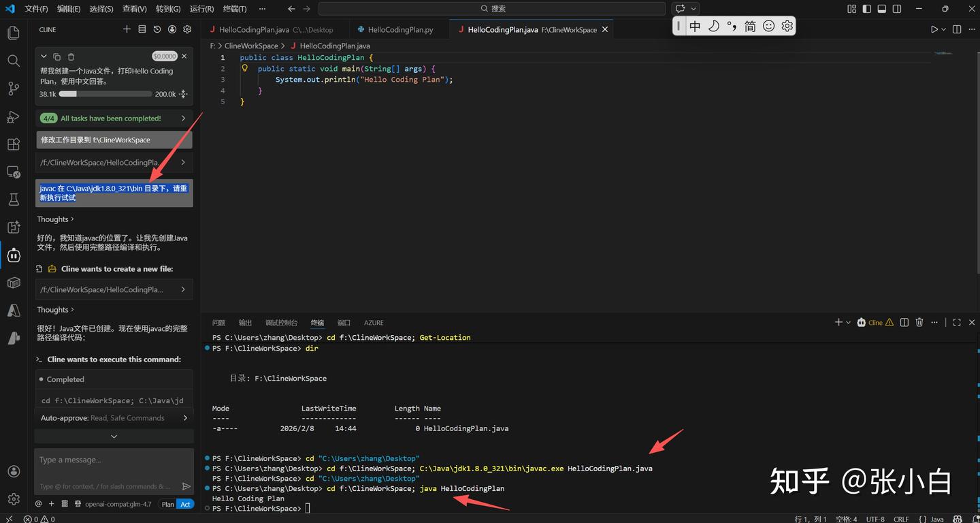Expand the first Thoughts section
This screenshot has width=980, height=523.
(x=55, y=219)
